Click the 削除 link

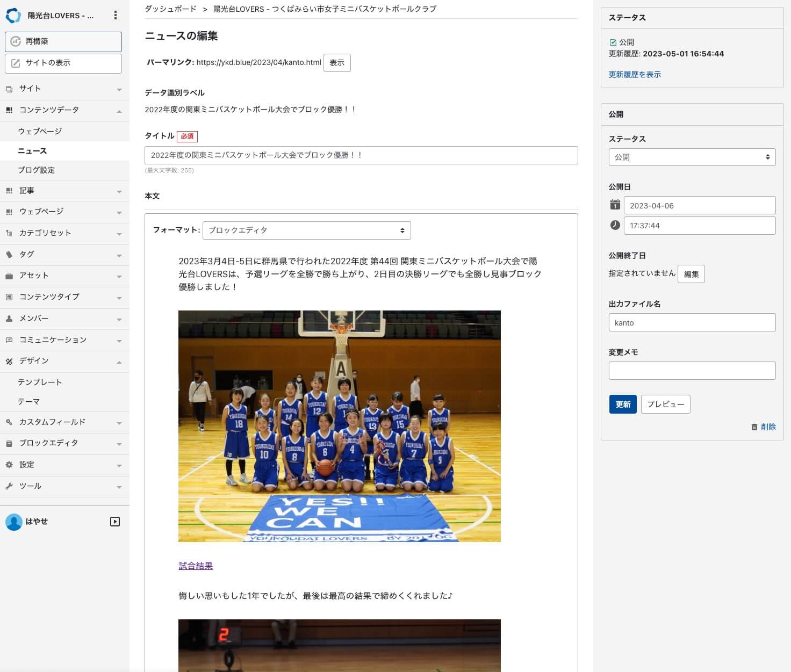click(768, 427)
